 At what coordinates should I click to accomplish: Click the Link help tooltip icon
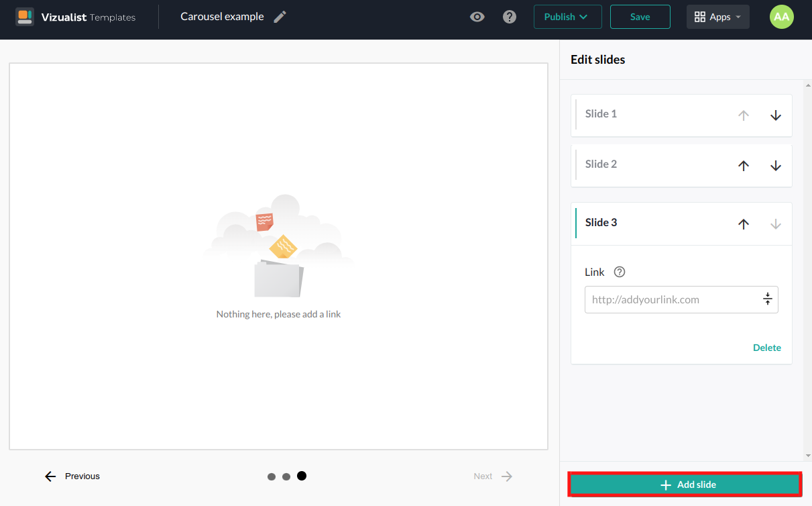pyautogui.click(x=620, y=272)
